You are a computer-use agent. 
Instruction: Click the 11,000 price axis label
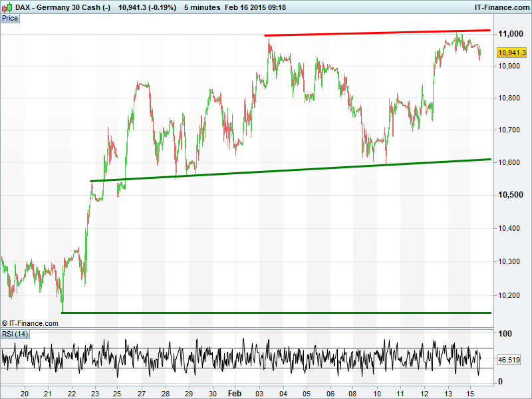[511, 34]
